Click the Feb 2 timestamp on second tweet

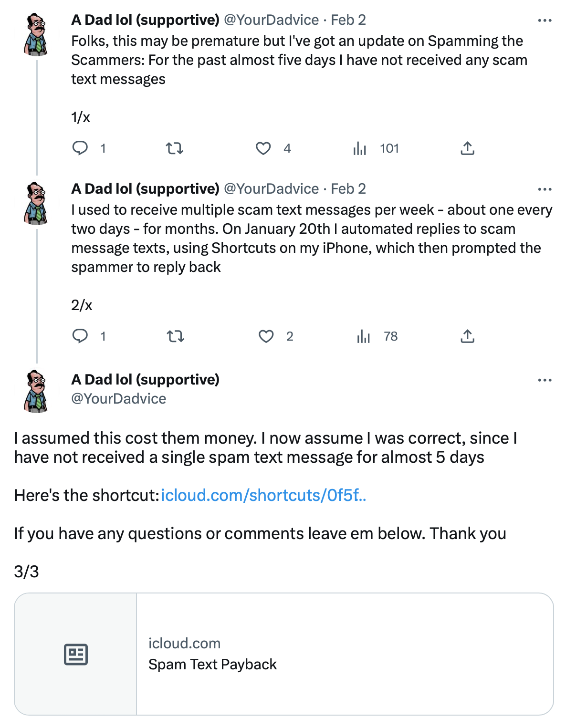tap(348, 188)
